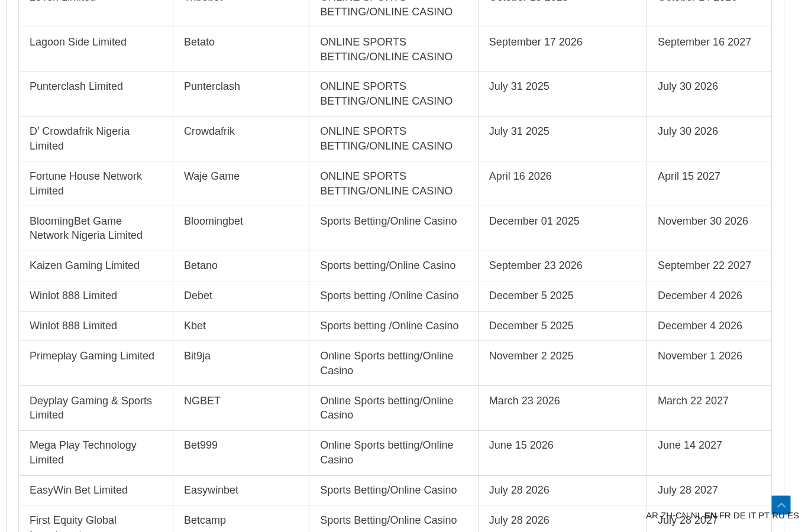The width and height of the screenshot is (808, 532).
Task: Switch language to AR
Action: point(652,515)
